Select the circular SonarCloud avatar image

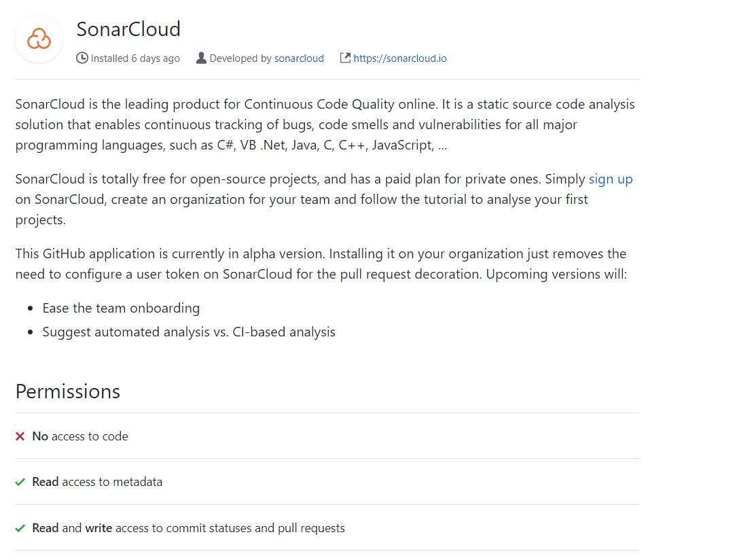point(39,39)
